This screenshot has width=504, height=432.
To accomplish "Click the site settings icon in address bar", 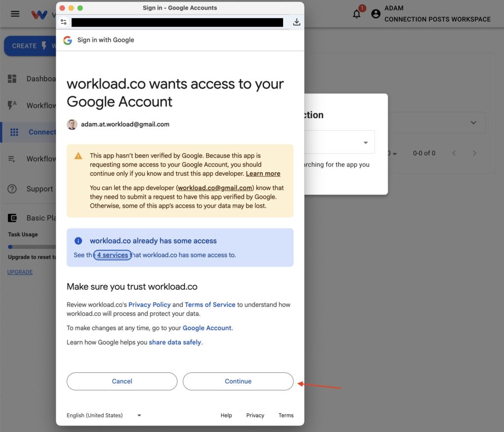I will coord(63,22).
